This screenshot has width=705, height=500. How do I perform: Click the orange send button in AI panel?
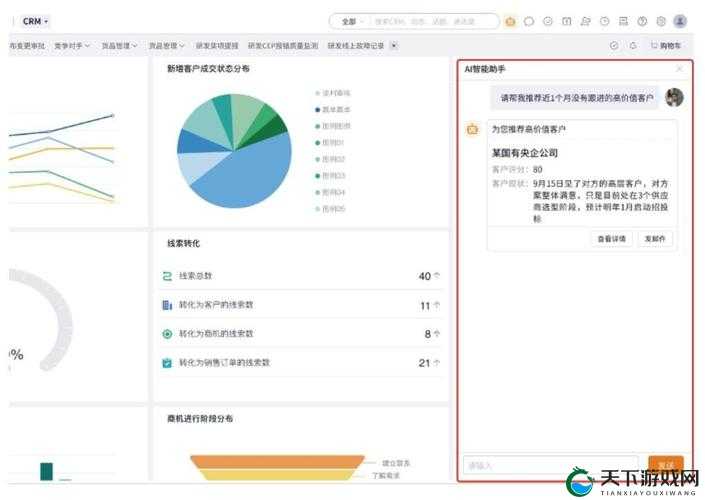666,464
